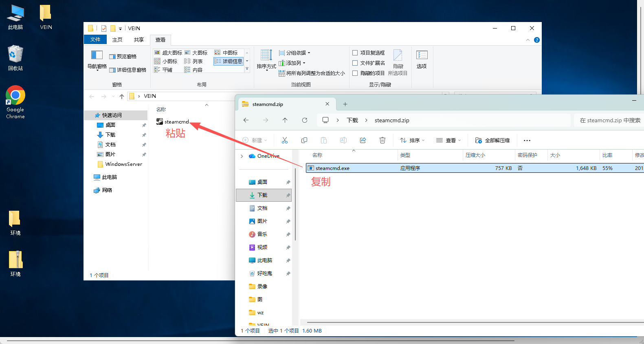The width and height of the screenshot is (644, 344).
Task: Refresh the steamcmd.zip folder view
Action: pos(304,120)
